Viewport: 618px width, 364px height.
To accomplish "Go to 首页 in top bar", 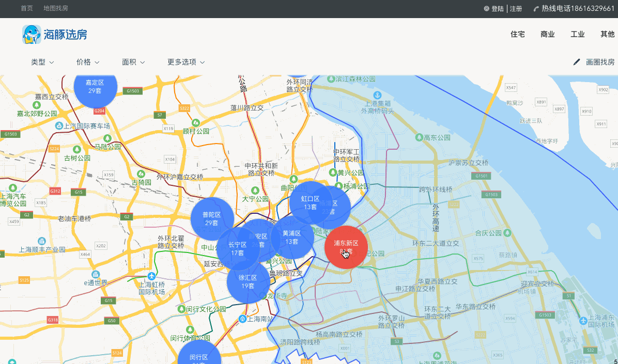I will [27, 8].
